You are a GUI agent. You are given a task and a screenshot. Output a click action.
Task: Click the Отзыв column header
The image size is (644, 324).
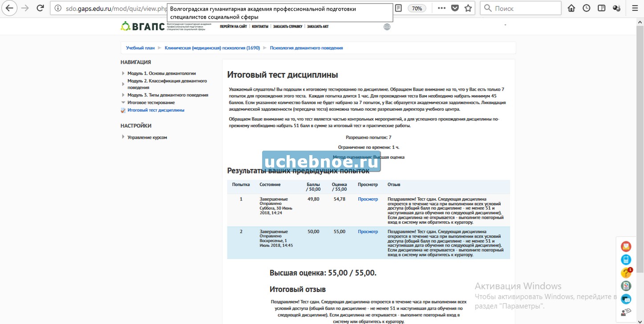[394, 184]
